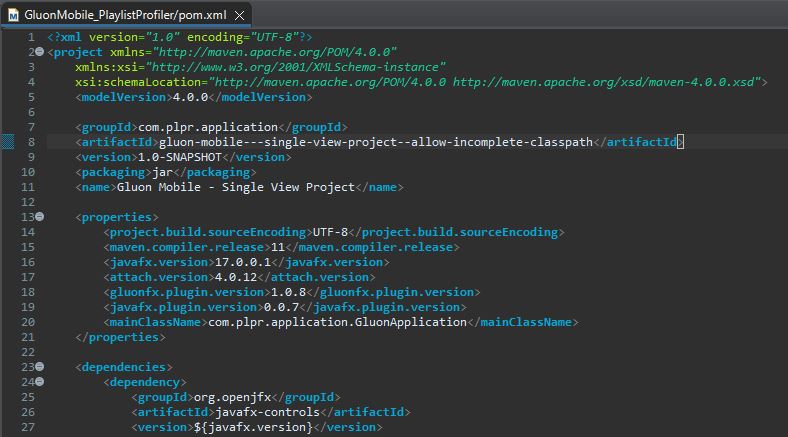Click the encoding value UTF-8 on line 1

pos(274,37)
